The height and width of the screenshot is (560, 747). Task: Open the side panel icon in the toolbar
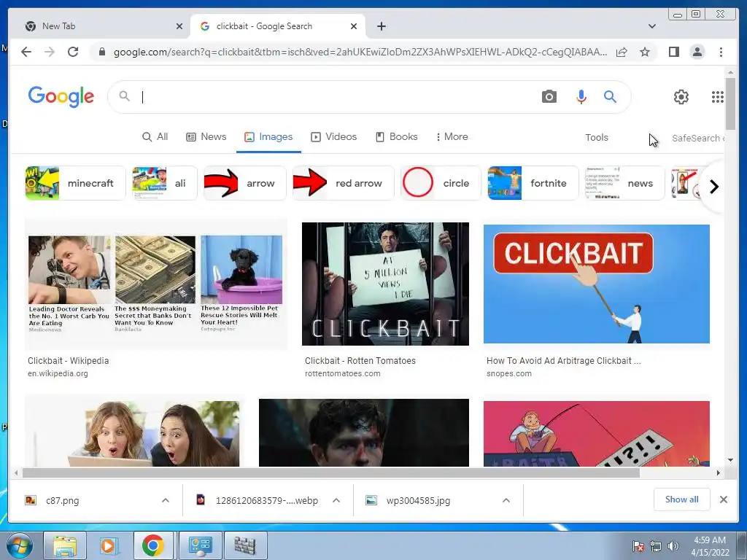pyautogui.click(x=673, y=52)
